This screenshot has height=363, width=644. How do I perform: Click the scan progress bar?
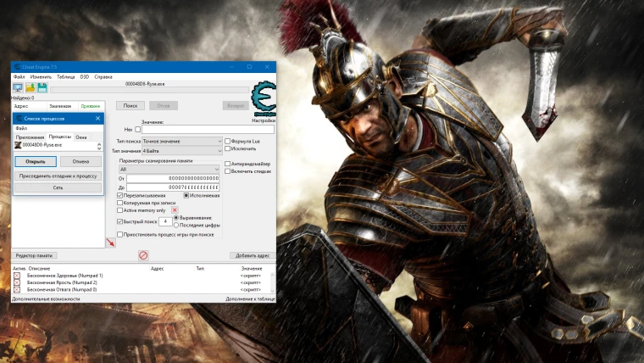(149, 90)
